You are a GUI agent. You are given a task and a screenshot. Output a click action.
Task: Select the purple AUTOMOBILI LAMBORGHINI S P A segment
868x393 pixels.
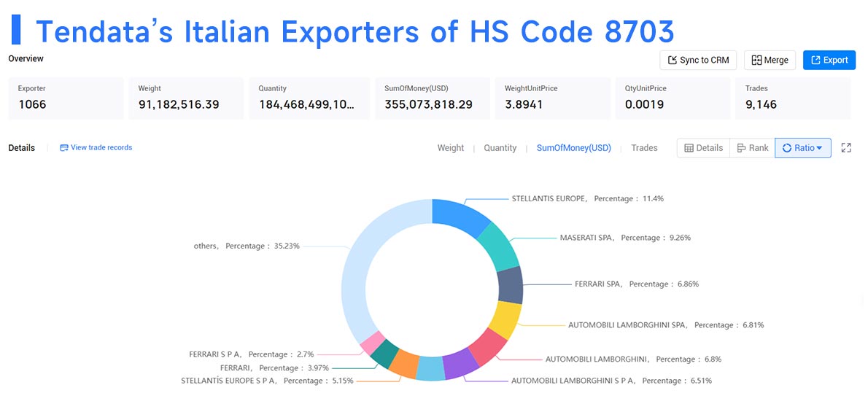(x=461, y=364)
